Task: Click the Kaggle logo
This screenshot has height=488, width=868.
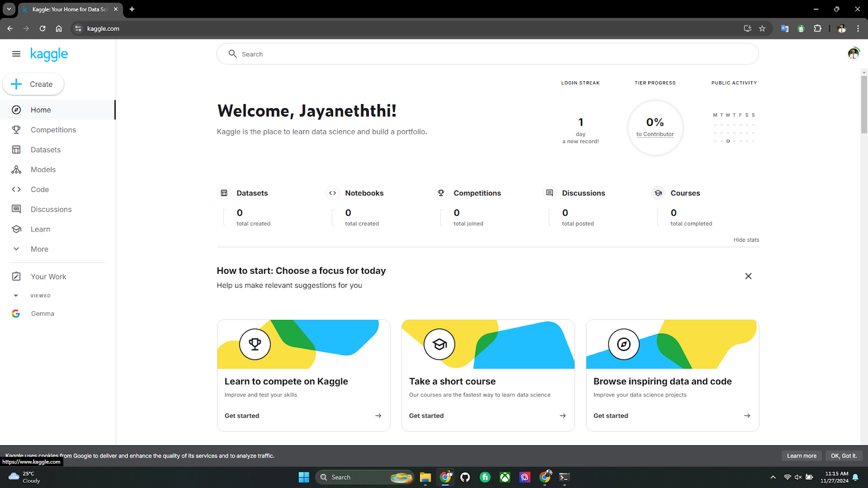Action: pyautogui.click(x=49, y=54)
